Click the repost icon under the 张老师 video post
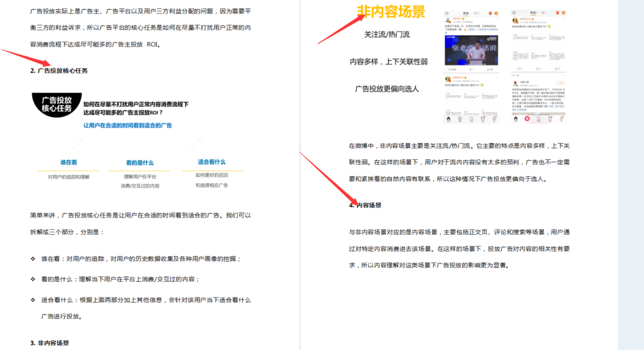The width and height of the screenshot is (644, 350). click(x=450, y=69)
